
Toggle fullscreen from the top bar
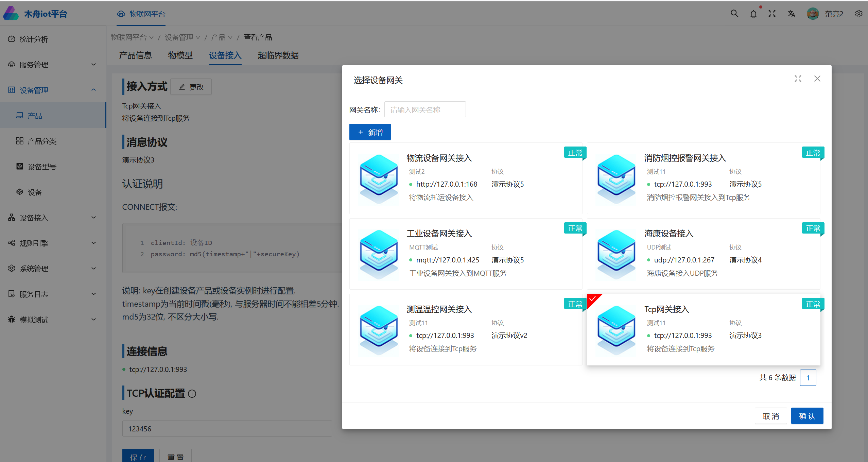(x=772, y=14)
